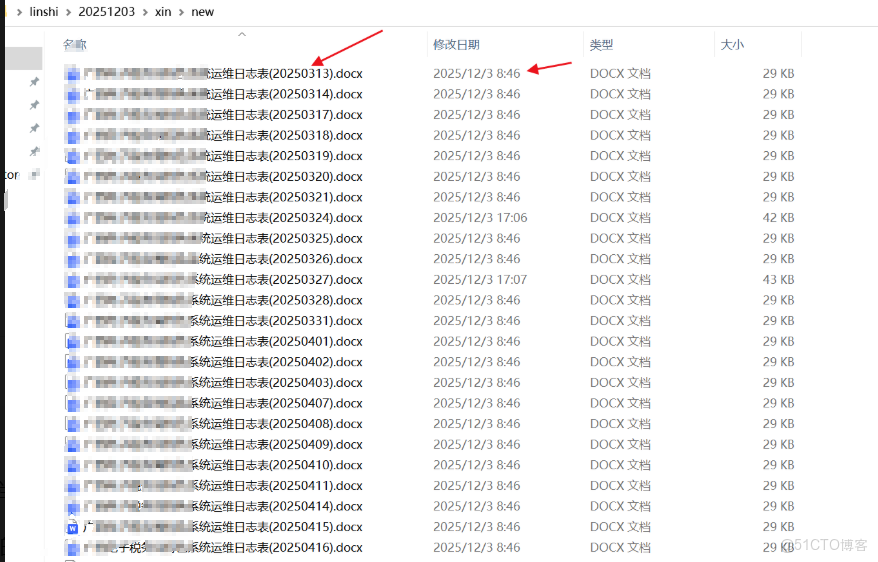The width and height of the screenshot is (878, 562).
Task: Click the 2025/12/3 17:06 modified date
Action: click(480, 218)
